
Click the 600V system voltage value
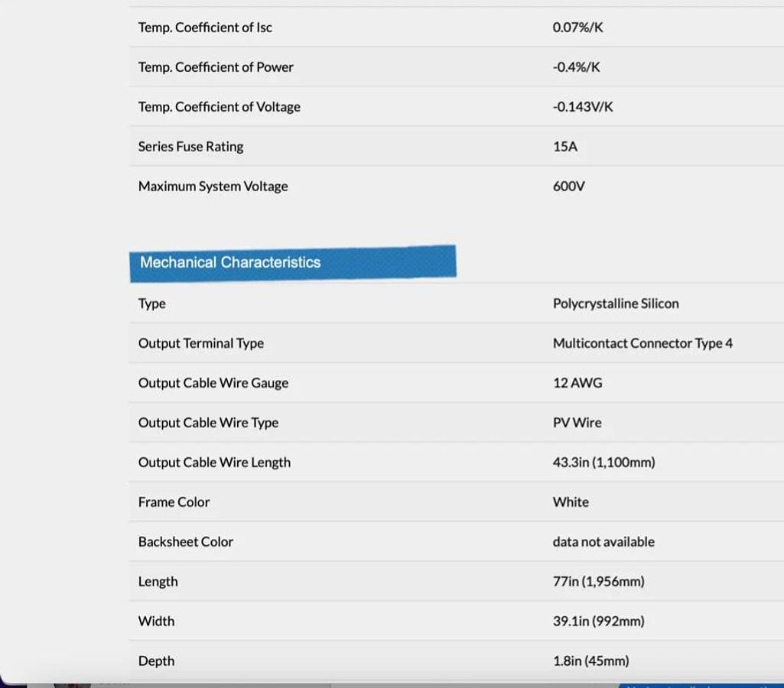(x=568, y=187)
